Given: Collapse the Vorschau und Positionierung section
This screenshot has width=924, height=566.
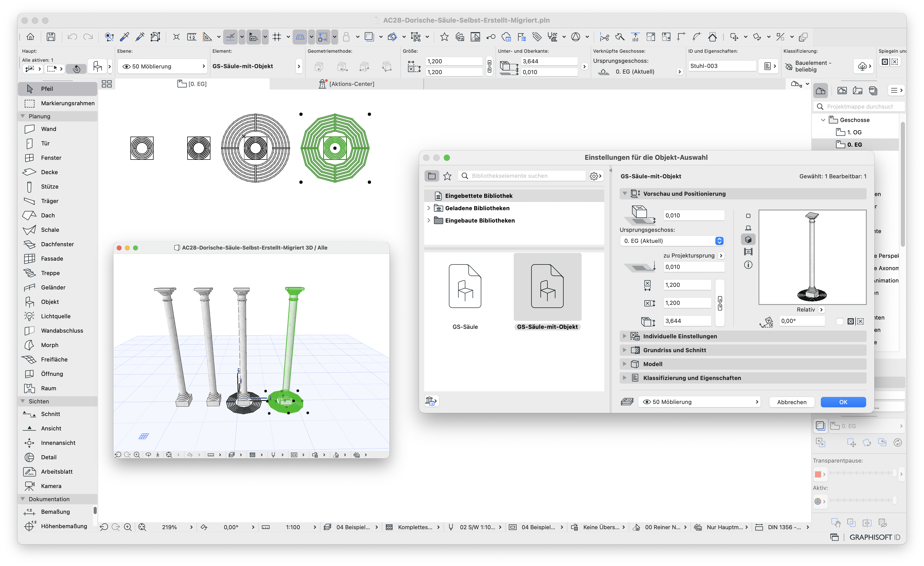Looking at the screenshot, I should [x=625, y=193].
